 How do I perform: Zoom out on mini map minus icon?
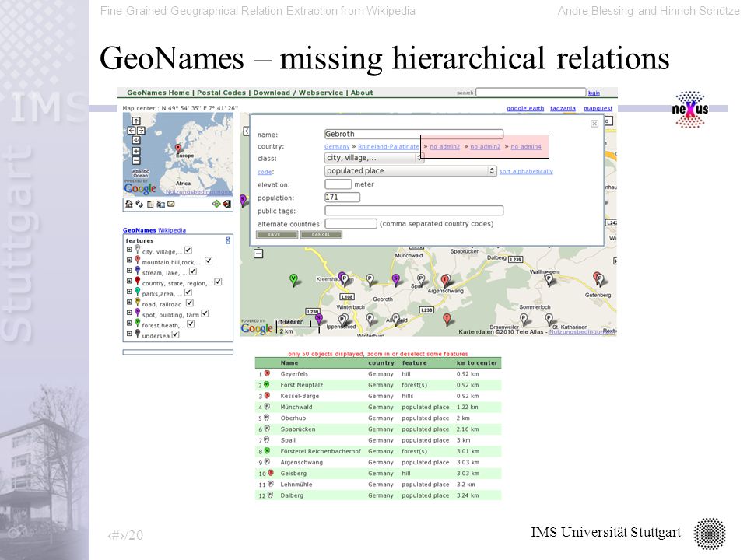click(136, 160)
